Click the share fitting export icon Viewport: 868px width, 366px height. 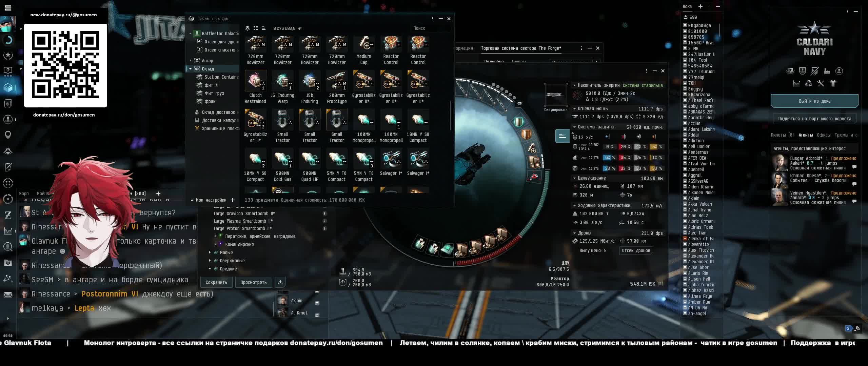tap(280, 282)
